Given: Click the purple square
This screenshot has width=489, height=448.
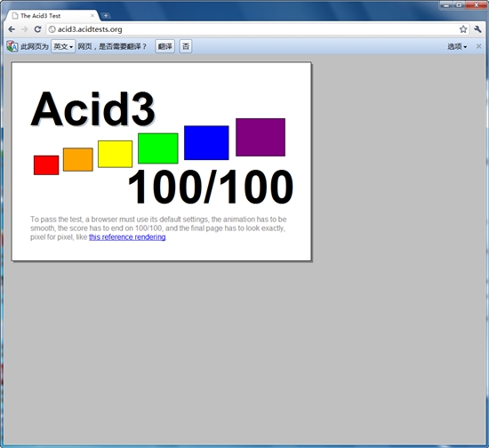Looking at the screenshot, I should point(261,137).
